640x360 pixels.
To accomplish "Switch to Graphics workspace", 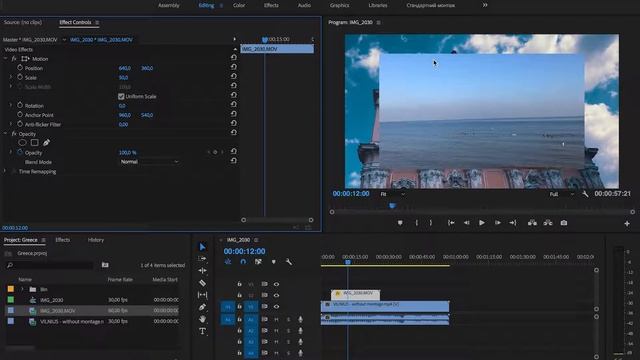I will (339, 5).
